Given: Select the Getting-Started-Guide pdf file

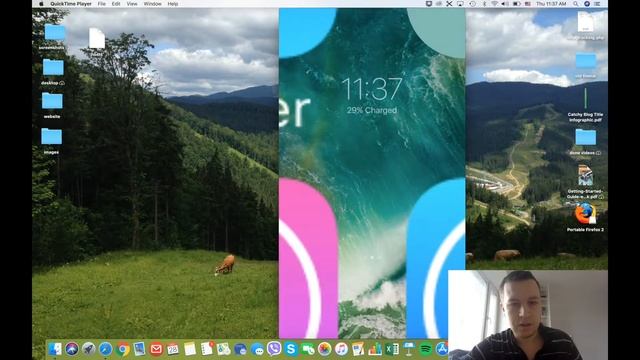Looking at the screenshot, I should pyautogui.click(x=585, y=176).
